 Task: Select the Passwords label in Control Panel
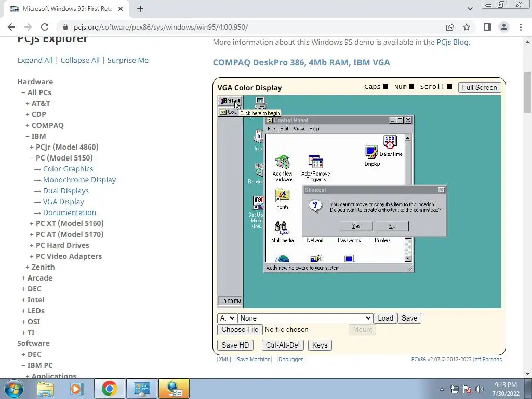coord(349,240)
